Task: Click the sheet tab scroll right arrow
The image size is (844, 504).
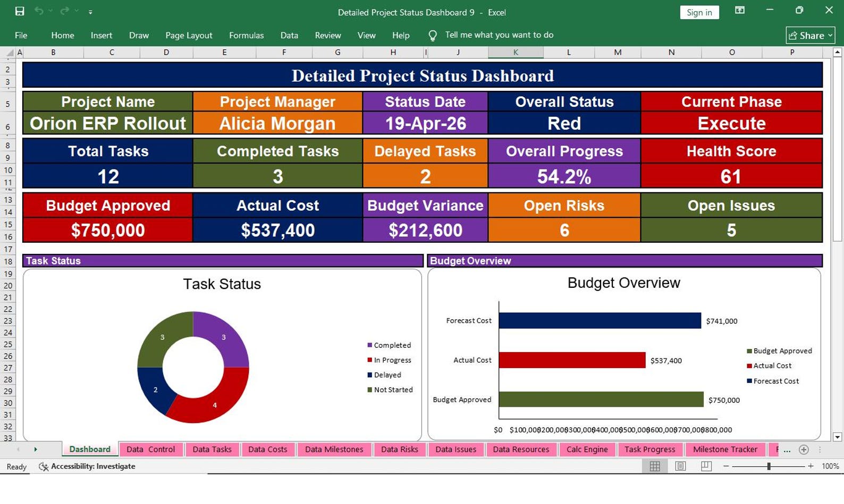Action: point(36,449)
